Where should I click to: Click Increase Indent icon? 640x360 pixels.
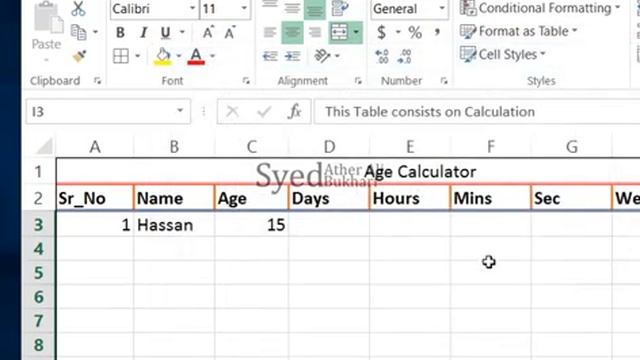click(292, 56)
